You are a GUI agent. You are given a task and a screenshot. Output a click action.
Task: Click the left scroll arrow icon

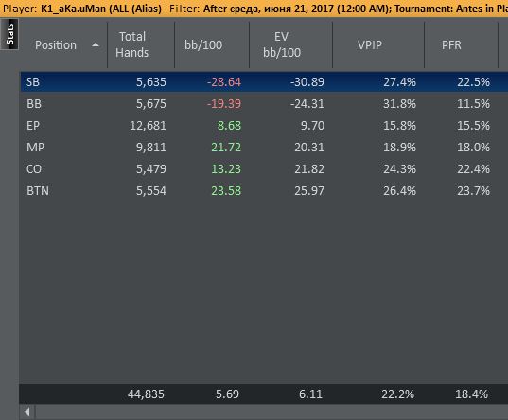click(27, 411)
